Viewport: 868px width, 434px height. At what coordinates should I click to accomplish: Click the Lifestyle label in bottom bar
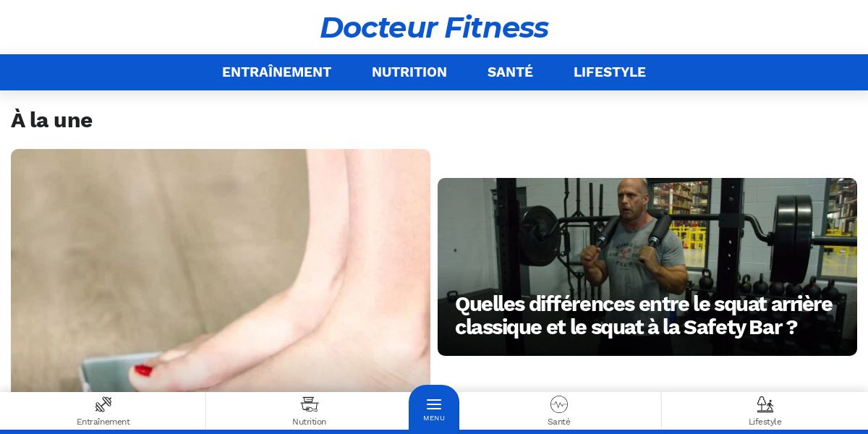point(765,422)
